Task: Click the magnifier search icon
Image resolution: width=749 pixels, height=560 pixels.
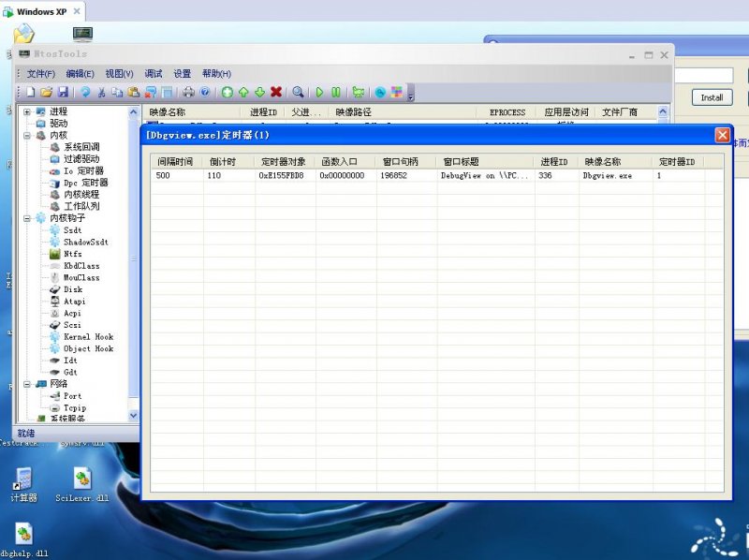Action: pos(298,92)
